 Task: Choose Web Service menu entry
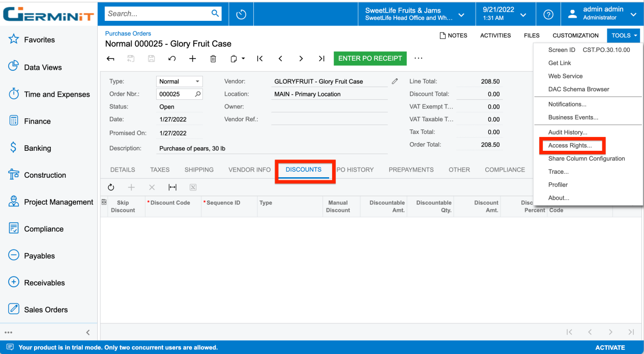coord(566,76)
